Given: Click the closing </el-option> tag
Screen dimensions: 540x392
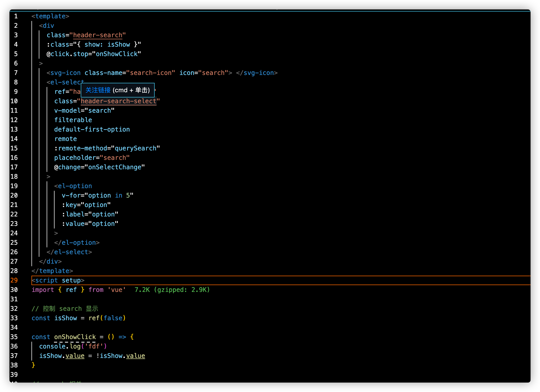Looking at the screenshot, I should click(77, 242).
